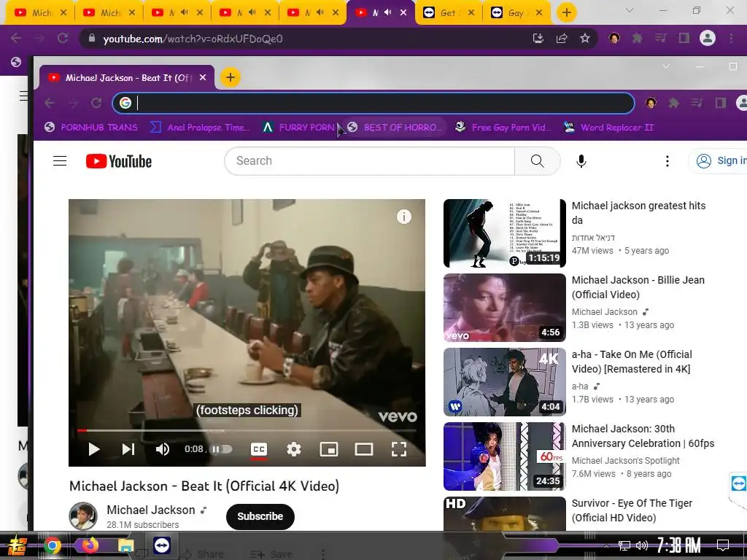Open Word Replacer II bookmark
Screen dimensions: 747x560
pyautogui.click(x=608, y=127)
